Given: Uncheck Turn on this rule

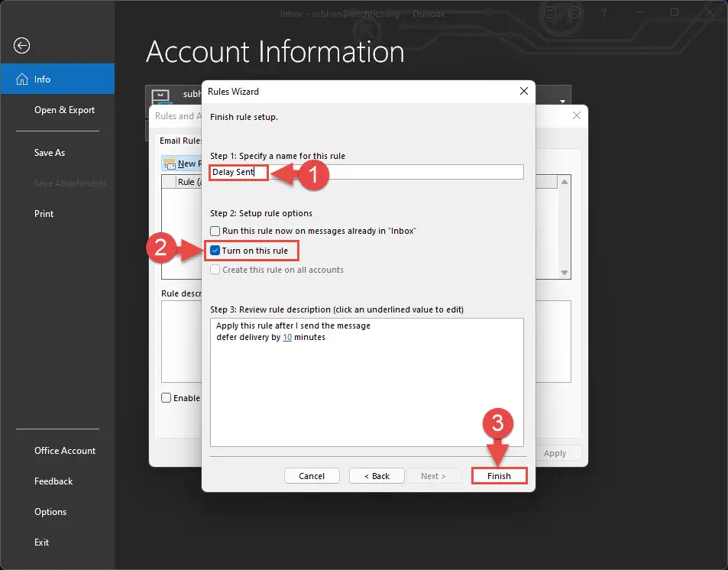Looking at the screenshot, I should (x=215, y=251).
